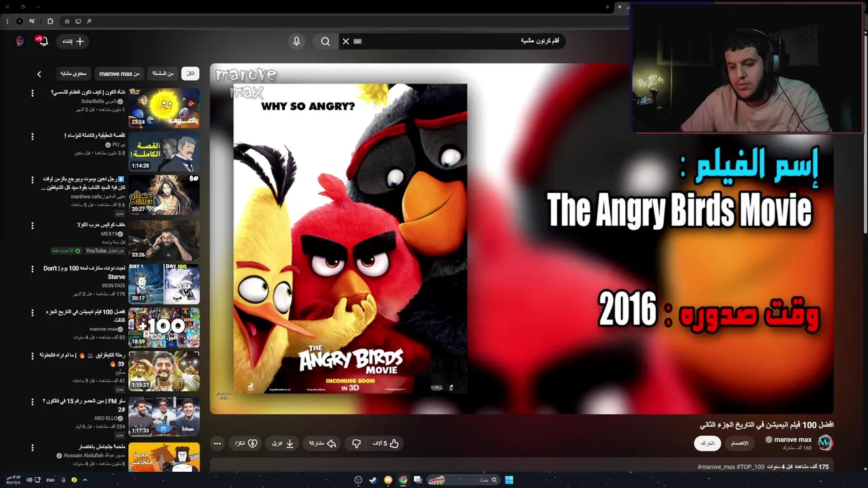The height and width of the screenshot is (488, 868).
Task: Open Chrome three-dot menu
Action: (x=7, y=21)
